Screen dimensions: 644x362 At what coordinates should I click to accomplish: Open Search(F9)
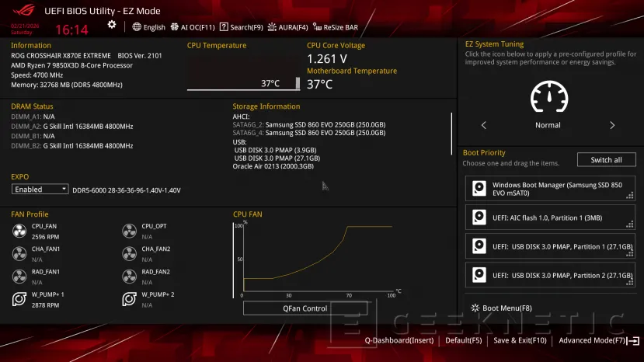[241, 27]
